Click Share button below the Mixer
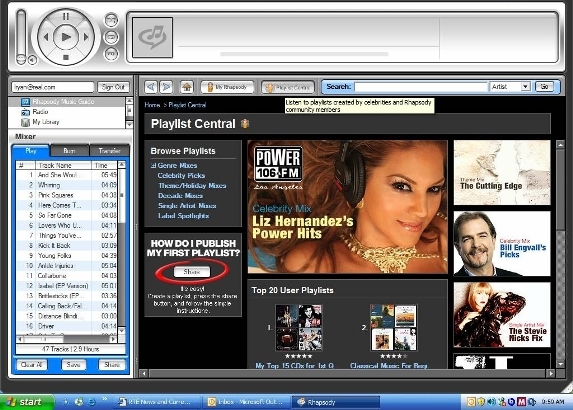This screenshot has height=410, width=573. tap(112, 365)
